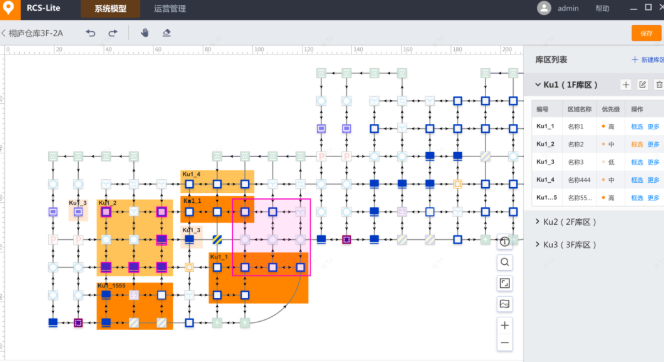664x362 pixels.
Task: Click the background image map tool
Action: [x=504, y=304]
